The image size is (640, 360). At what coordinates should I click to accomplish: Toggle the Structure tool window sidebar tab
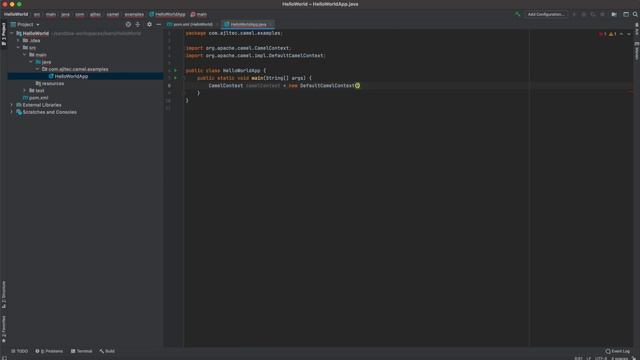pyautogui.click(x=4, y=294)
